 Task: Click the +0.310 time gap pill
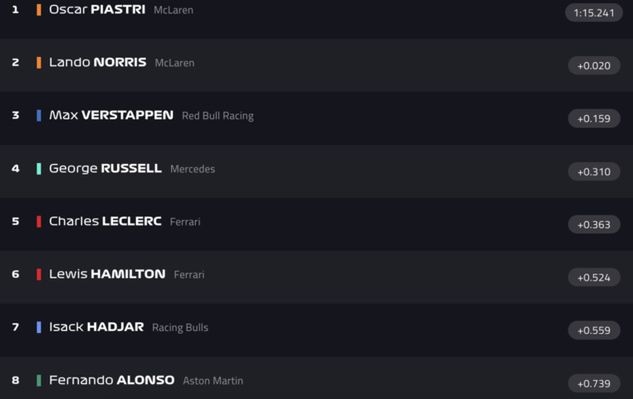(594, 172)
